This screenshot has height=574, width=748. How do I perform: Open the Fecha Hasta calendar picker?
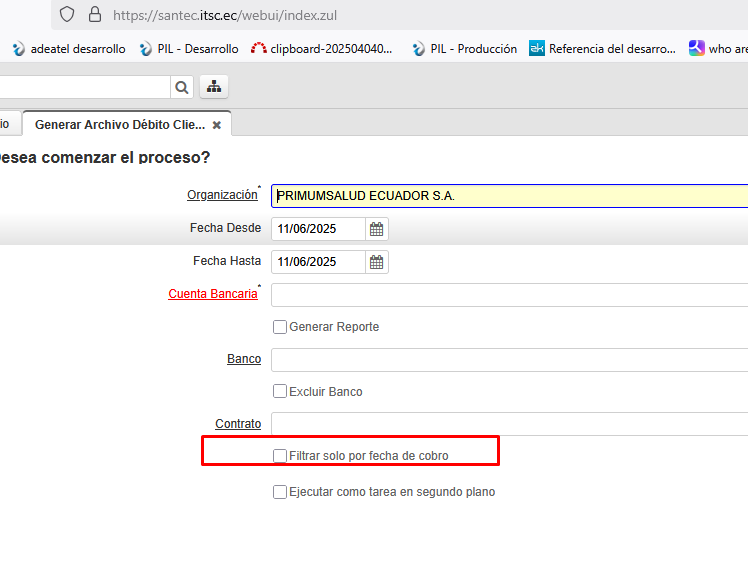(x=377, y=262)
